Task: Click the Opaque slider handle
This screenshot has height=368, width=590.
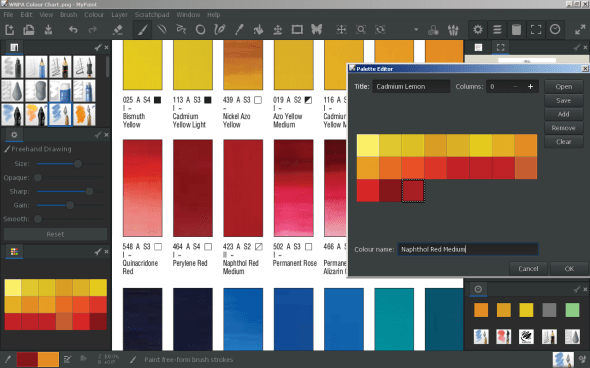Action: [38, 178]
